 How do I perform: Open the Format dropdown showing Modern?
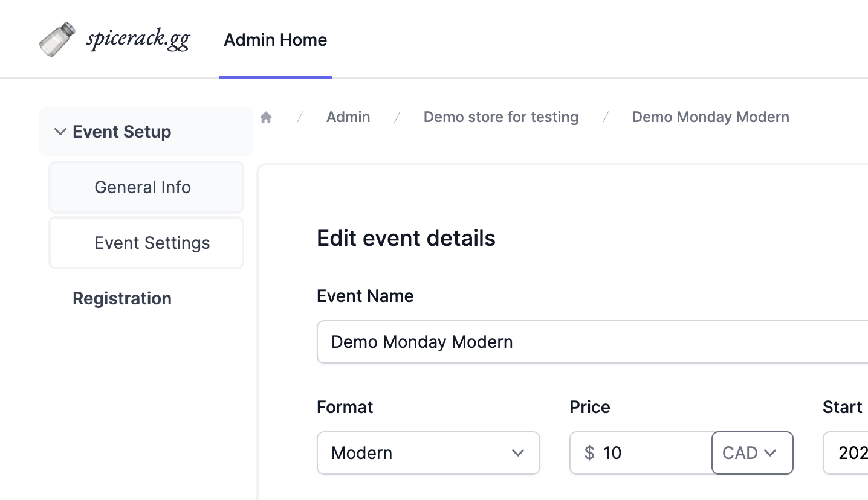(x=417, y=453)
